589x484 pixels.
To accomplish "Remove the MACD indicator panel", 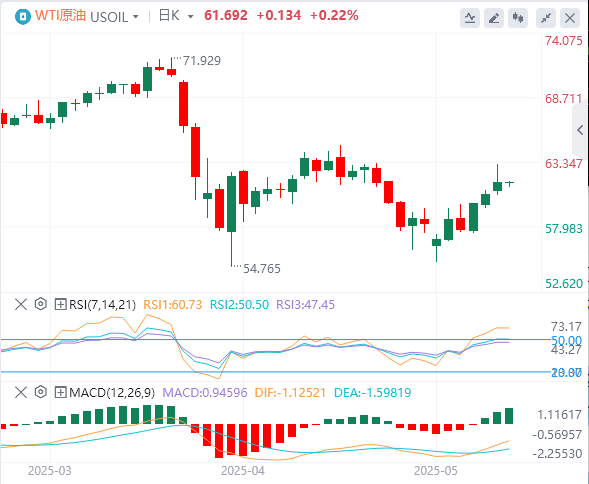I will point(21,392).
